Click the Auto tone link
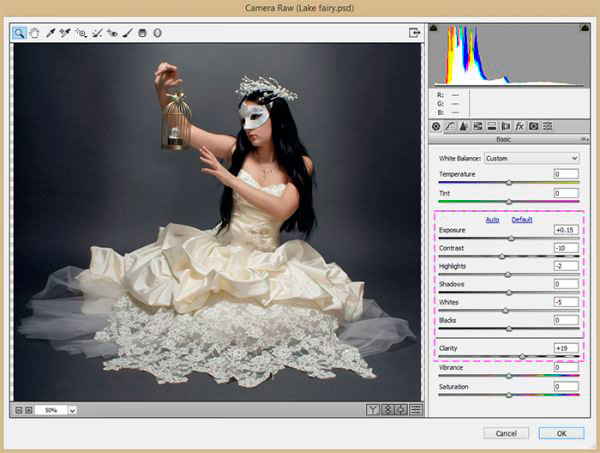The width and height of the screenshot is (600, 453). point(492,220)
